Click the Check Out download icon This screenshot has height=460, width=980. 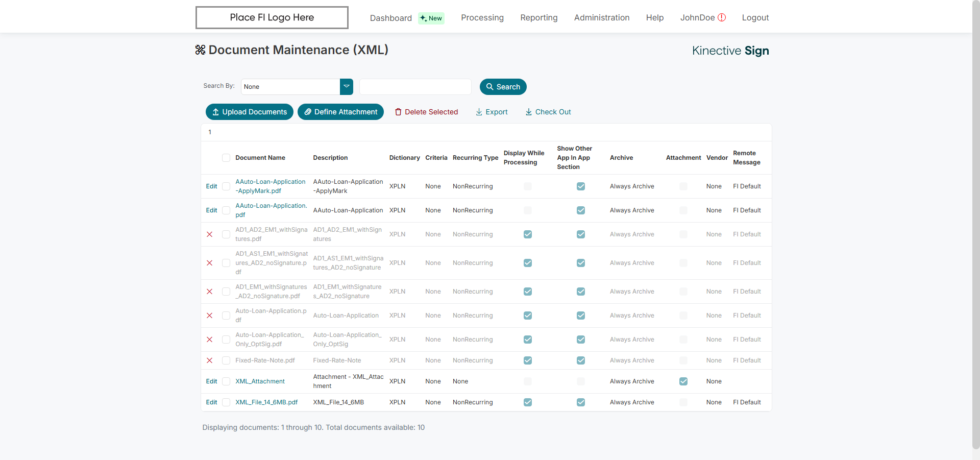click(529, 112)
